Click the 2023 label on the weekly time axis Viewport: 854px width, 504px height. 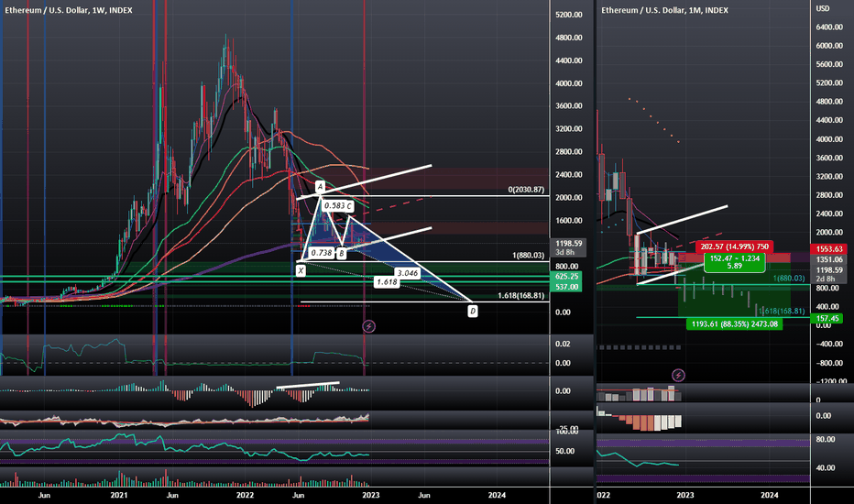(x=371, y=495)
